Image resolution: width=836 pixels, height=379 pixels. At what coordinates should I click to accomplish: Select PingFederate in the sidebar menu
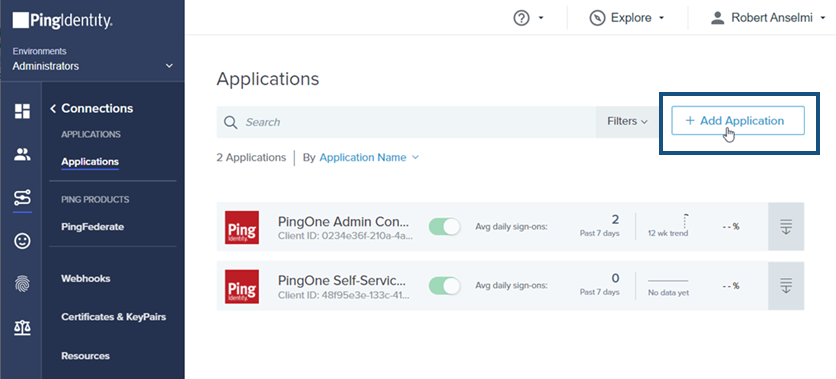(93, 227)
